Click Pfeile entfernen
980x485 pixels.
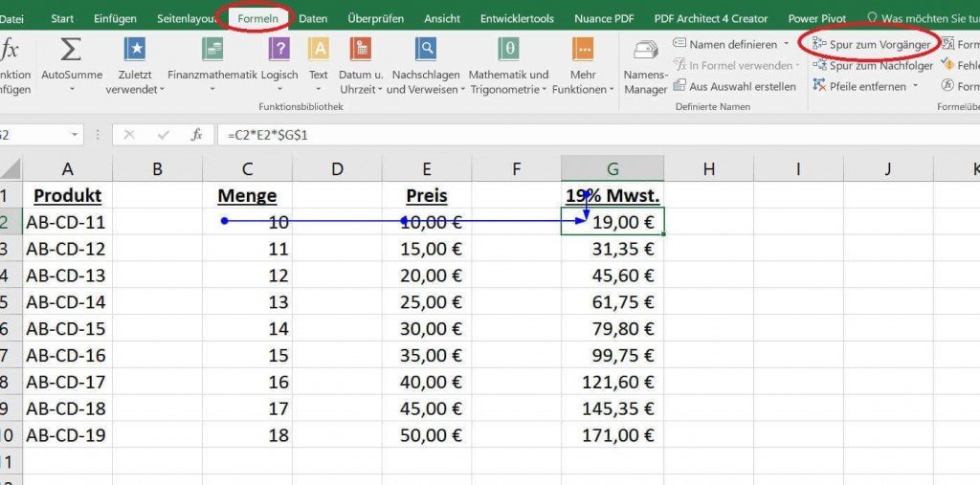[x=860, y=86]
